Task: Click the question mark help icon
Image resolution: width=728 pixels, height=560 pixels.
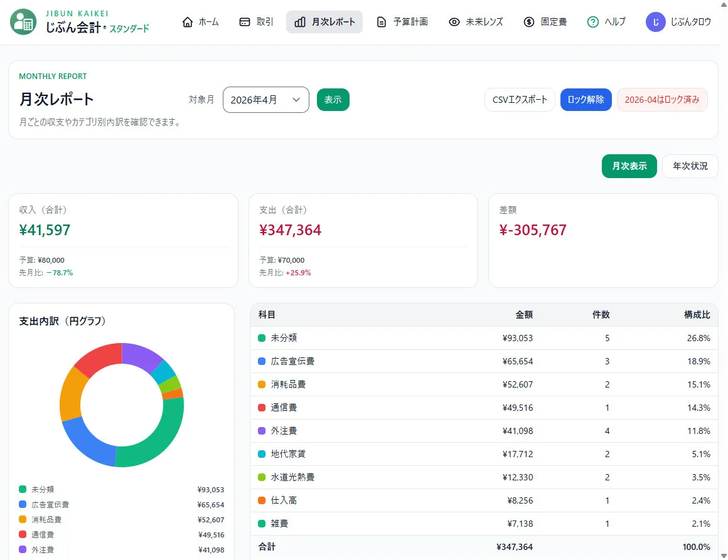Action: tap(593, 22)
